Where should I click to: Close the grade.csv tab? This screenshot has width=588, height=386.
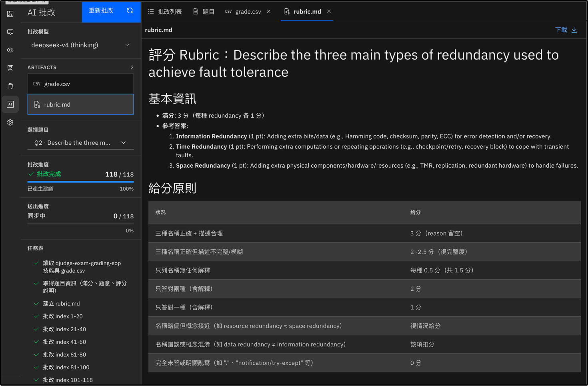tap(269, 12)
